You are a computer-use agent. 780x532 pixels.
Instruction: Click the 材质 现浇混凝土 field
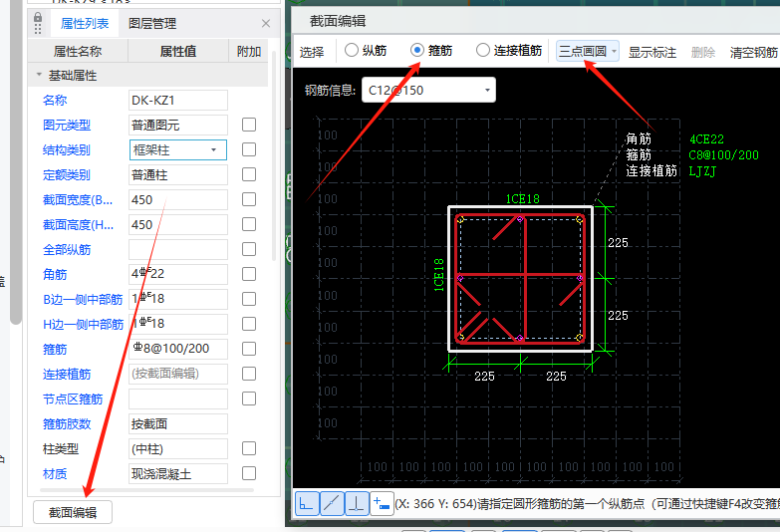coord(178,474)
